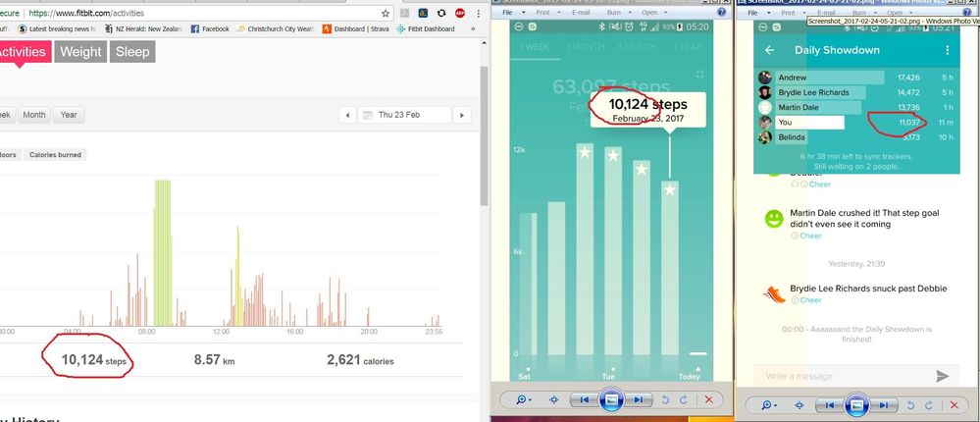
Task: Expand Open dropdown in steps-chart Photo Viewer
Action: [x=652, y=13]
